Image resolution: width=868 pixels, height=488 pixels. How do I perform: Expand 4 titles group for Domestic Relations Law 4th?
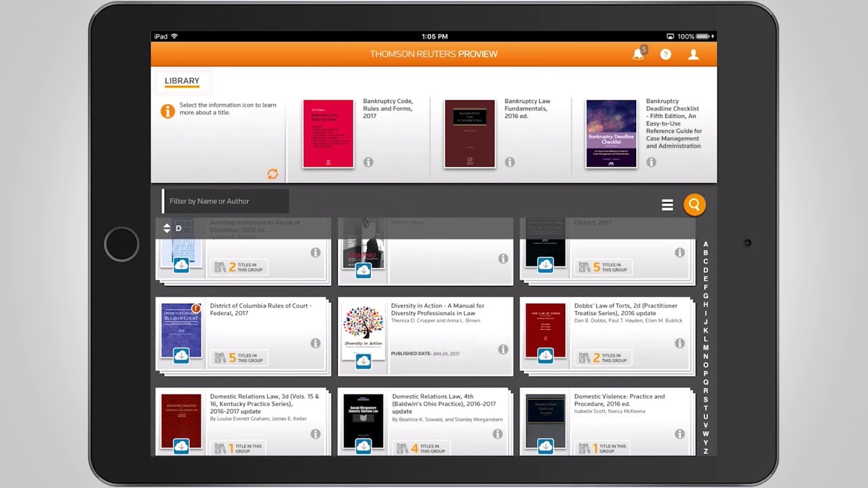coord(420,448)
